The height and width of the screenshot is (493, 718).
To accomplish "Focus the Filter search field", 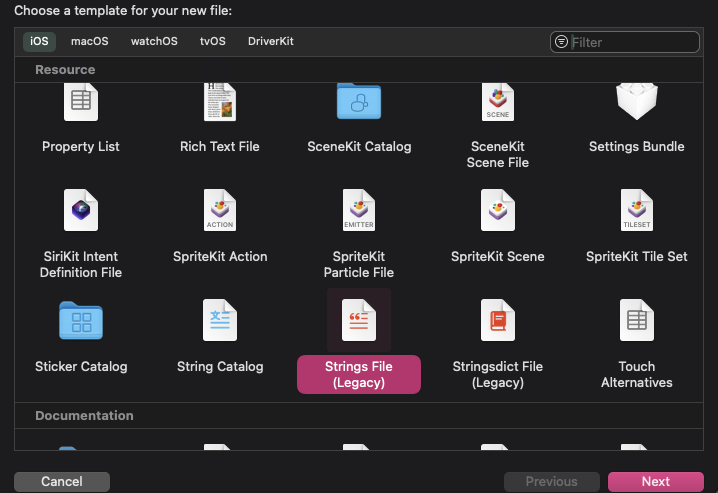I will pos(625,42).
